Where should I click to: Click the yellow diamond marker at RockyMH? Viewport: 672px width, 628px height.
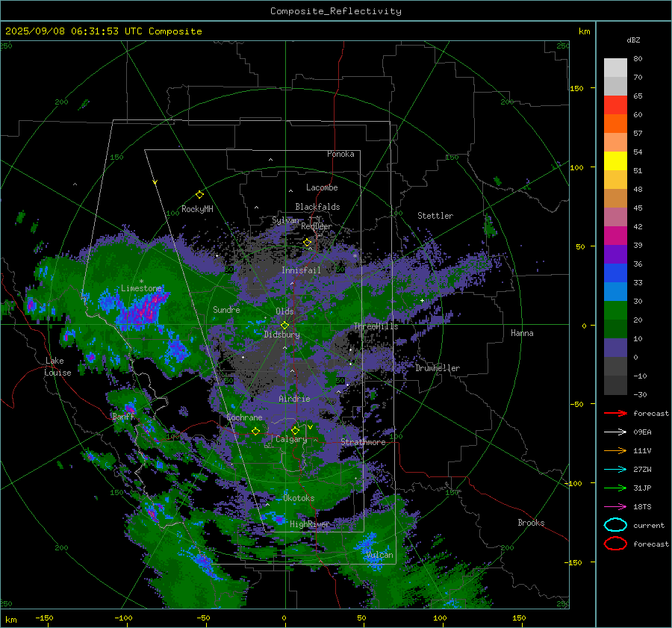point(199,195)
